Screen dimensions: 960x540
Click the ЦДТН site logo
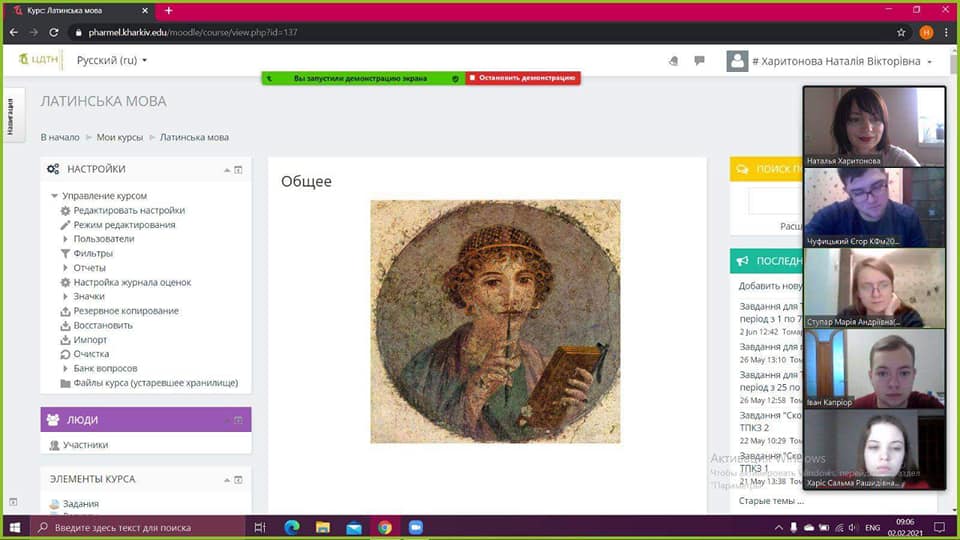(39, 59)
